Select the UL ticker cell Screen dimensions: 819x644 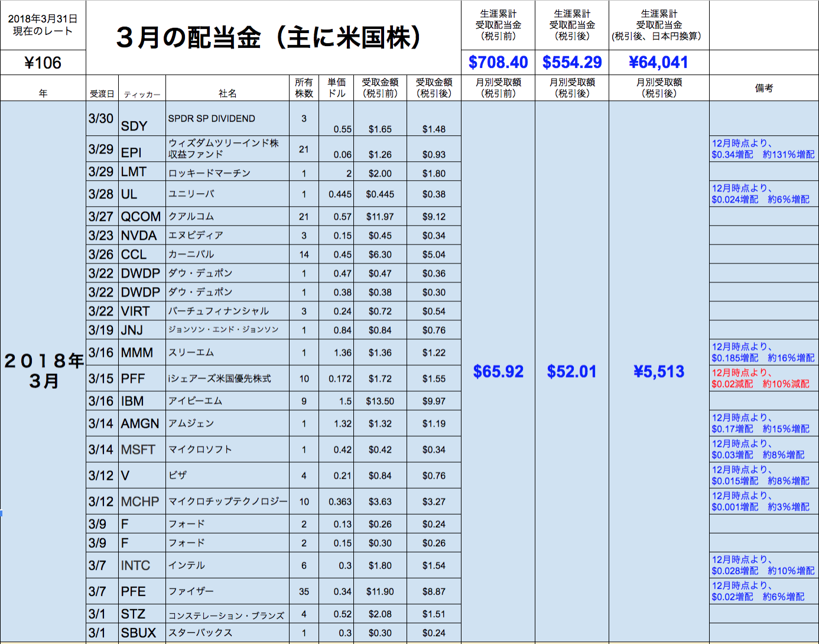[x=142, y=194]
